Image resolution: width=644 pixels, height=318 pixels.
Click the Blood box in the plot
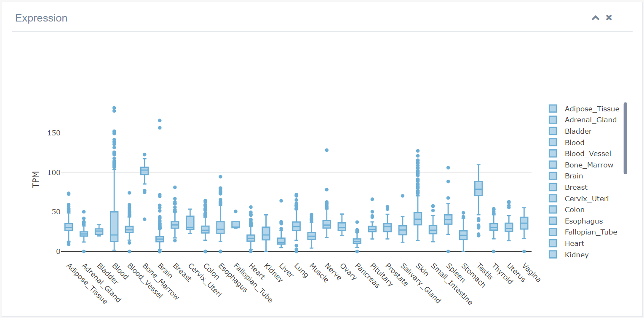(114, 226)
